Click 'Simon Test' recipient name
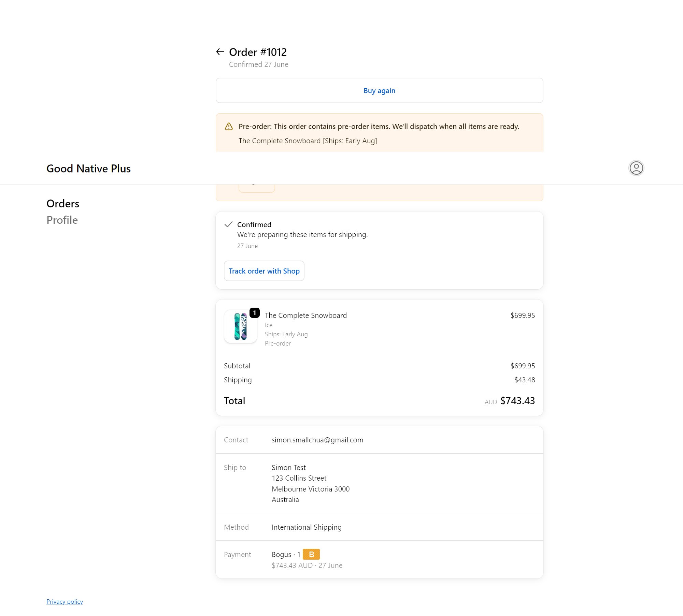 [x=288, y=468]
